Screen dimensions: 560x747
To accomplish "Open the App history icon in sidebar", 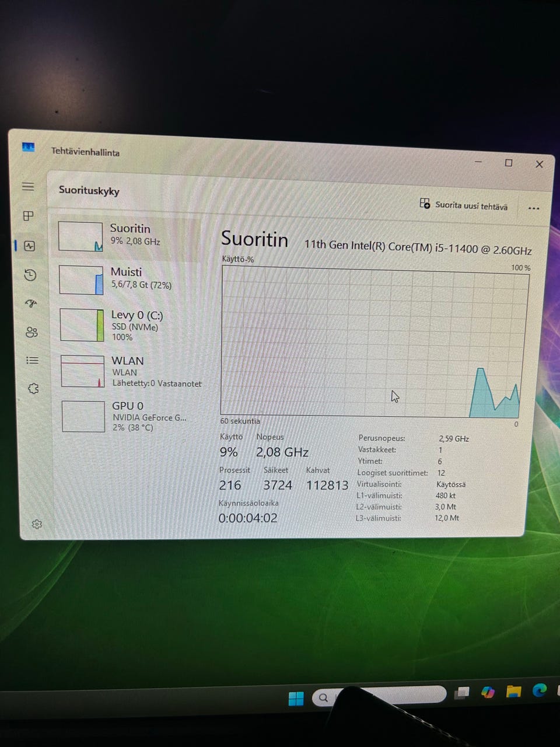I will 30,275.
